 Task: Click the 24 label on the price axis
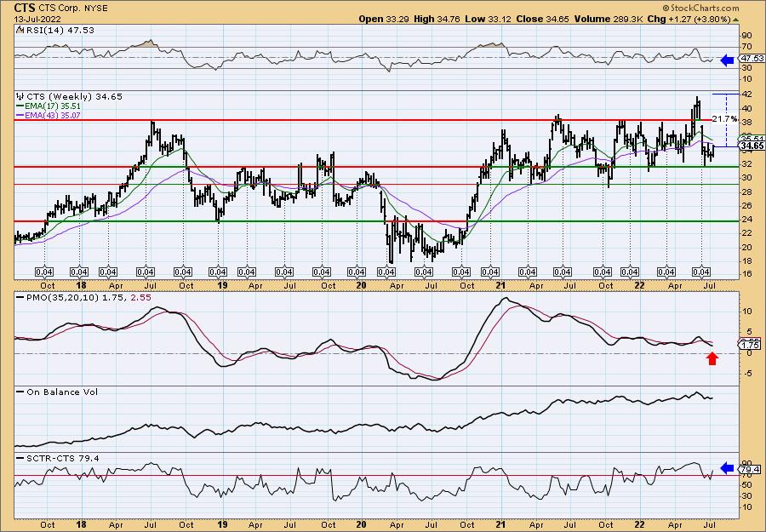point(747,220)
